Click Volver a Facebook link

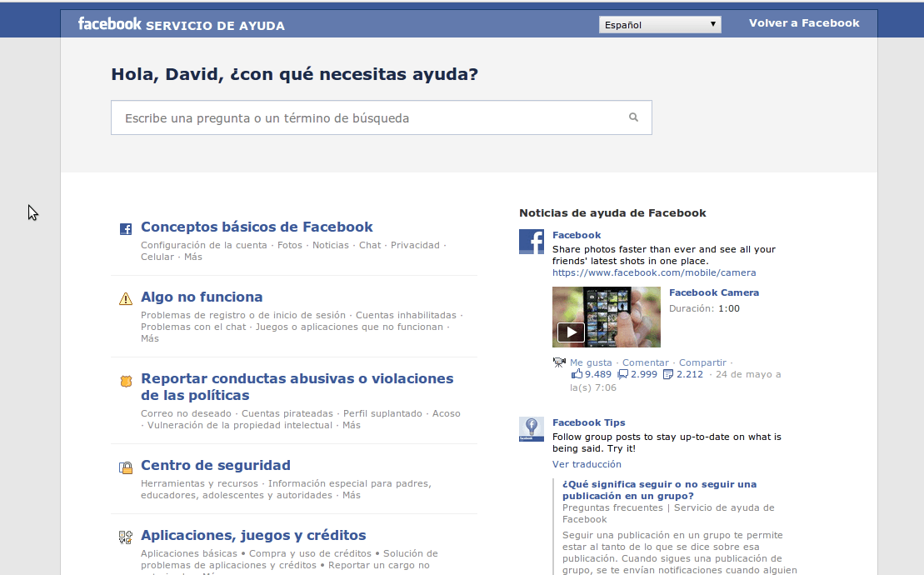804,23
